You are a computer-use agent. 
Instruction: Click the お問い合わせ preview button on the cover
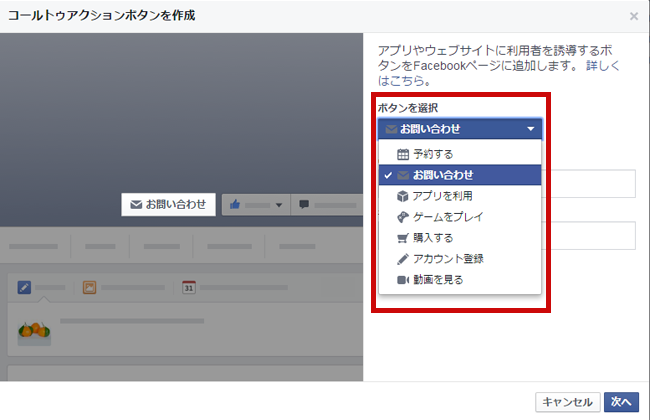(x=168, y=204)
